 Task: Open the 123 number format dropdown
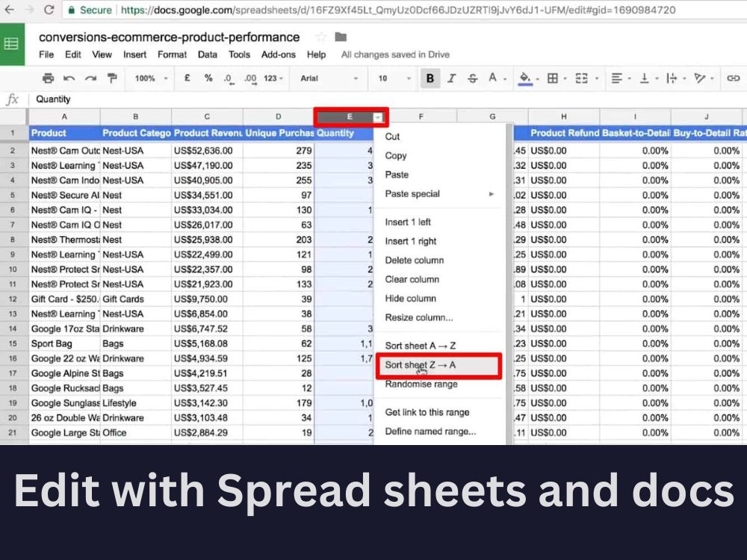pos(273,78)
